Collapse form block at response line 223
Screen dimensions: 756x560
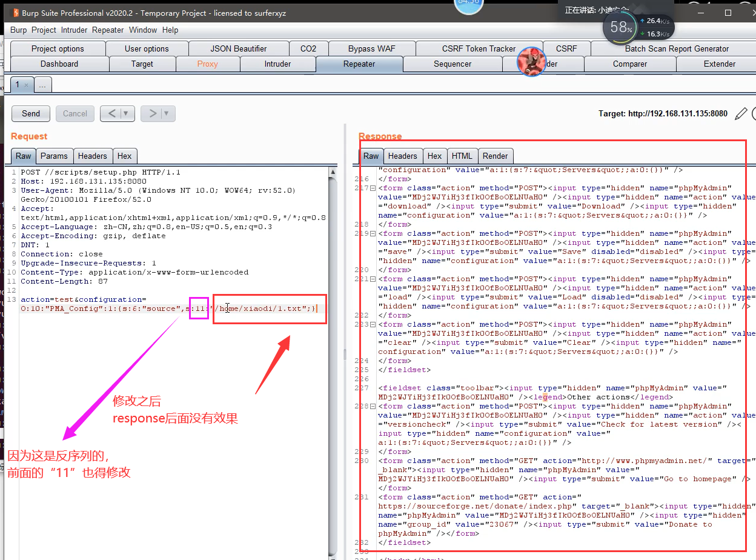tap(373, 324)
